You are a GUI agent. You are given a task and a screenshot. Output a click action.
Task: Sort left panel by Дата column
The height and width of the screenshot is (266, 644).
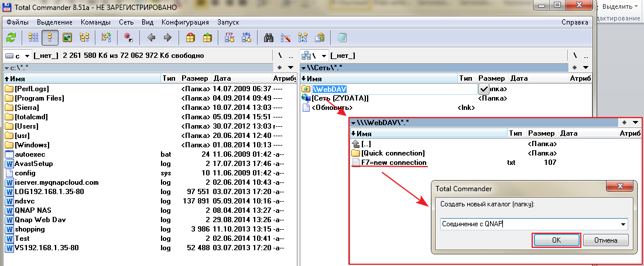(241, 78)
